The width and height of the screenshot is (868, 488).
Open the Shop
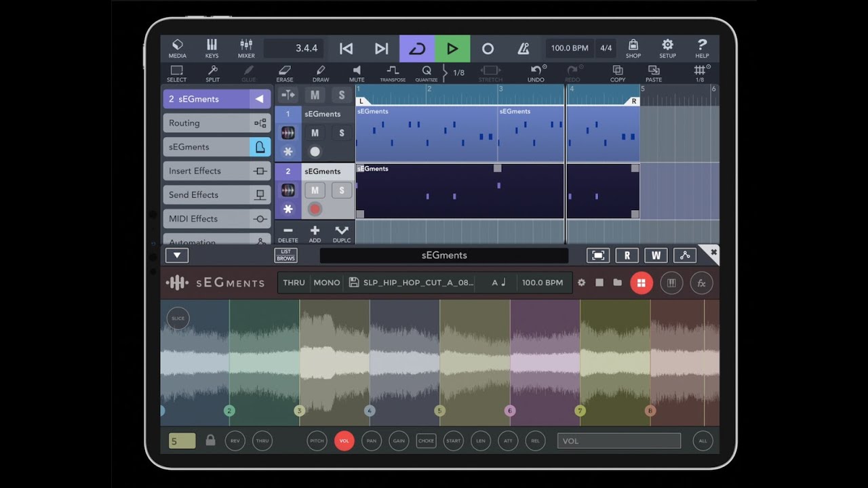pyautogui.click(x=633, y=48)
